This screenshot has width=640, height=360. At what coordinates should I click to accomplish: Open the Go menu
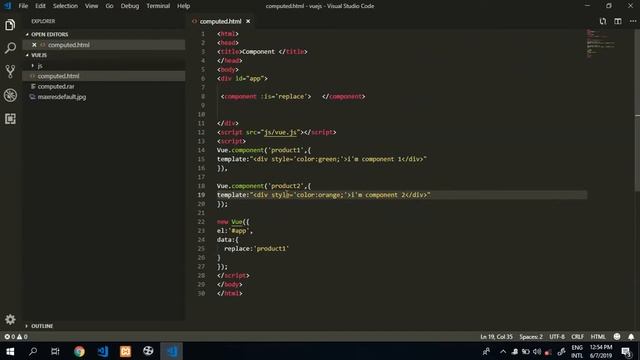[109, 6]
